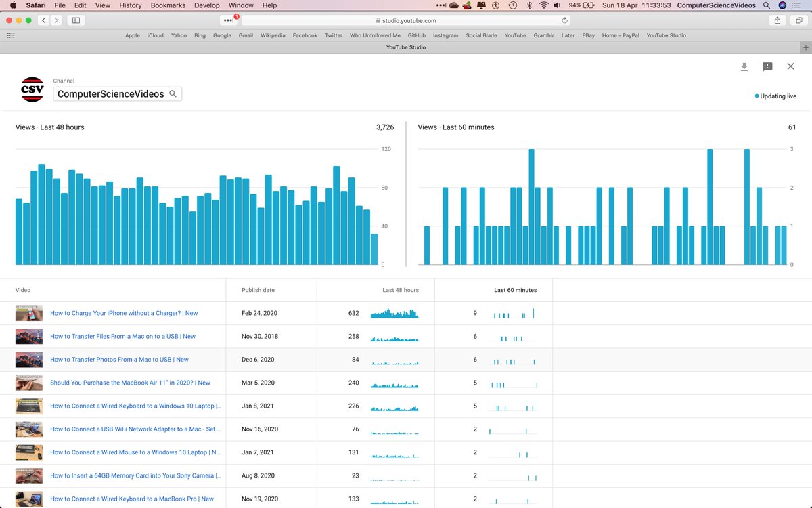Click the ComputerScienceVideos channel search field

click(x=118, y=94)
